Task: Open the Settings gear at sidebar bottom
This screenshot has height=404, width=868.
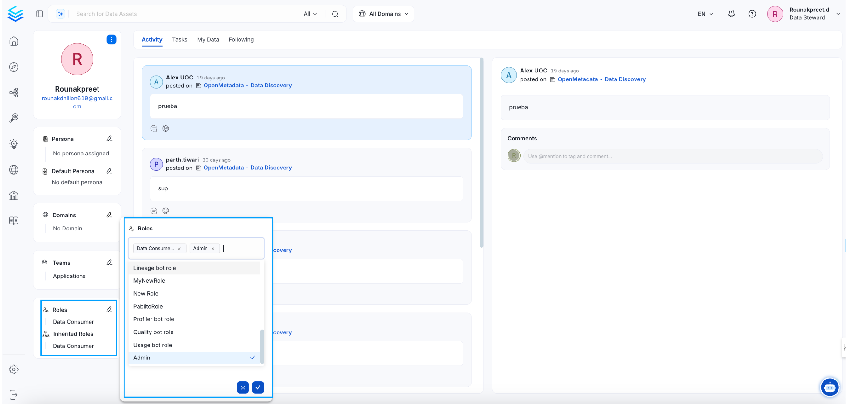Action: coord(14,369)
